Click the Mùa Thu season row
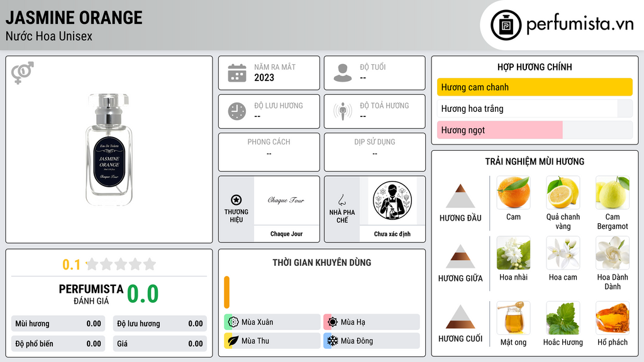This screenshot has height=362, width=644. coord(272,341)
